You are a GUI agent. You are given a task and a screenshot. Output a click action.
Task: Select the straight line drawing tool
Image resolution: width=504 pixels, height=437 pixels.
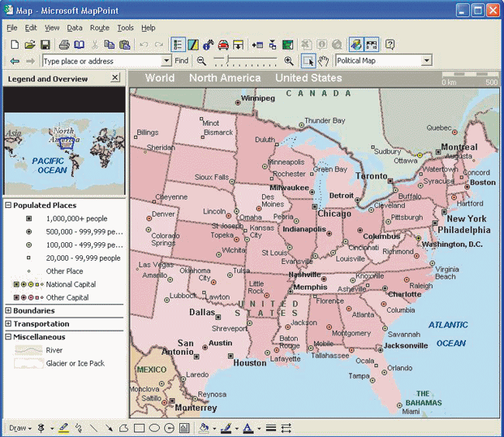(x=94, y=428)
